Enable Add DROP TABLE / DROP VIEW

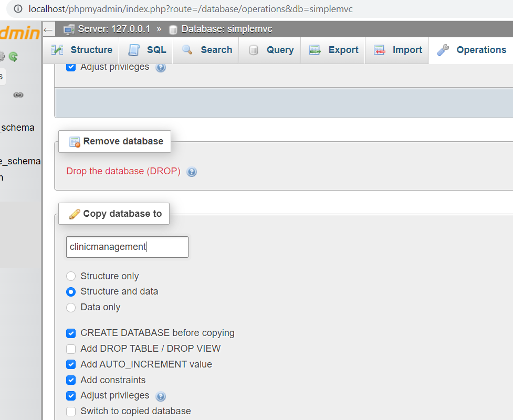[x=71, y=349]
